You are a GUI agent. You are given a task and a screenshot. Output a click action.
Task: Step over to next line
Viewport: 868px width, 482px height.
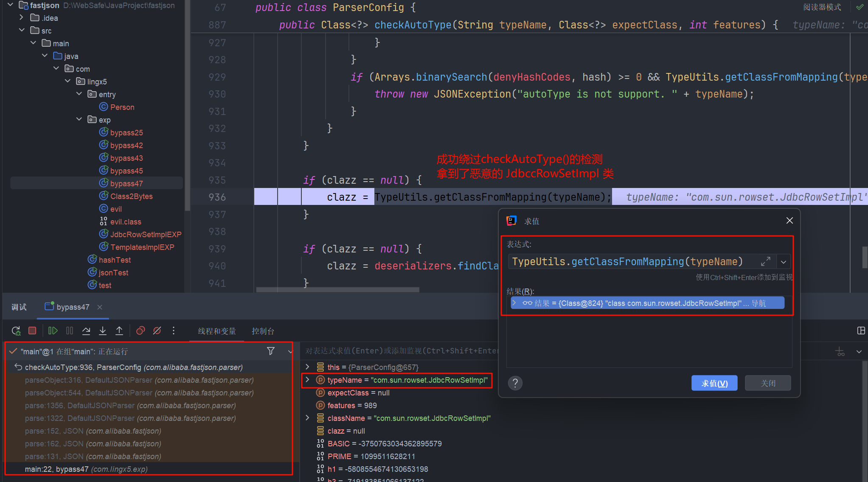[x=86, y=331]
